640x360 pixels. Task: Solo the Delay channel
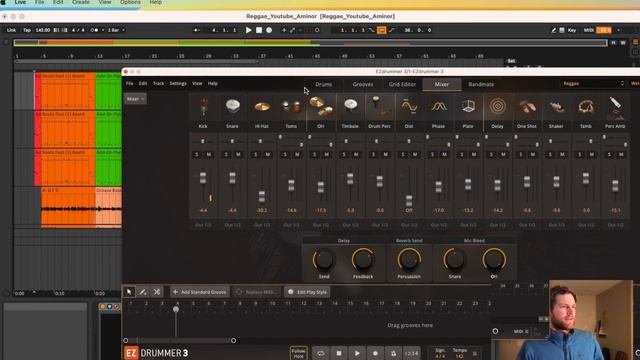pyautogui.click(x=491, y=154)
